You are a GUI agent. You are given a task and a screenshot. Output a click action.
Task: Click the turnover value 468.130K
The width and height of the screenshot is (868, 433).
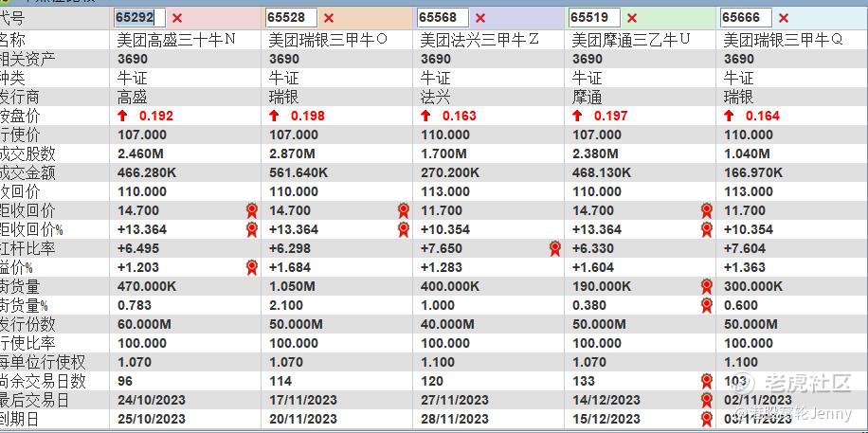coord(603,172)
